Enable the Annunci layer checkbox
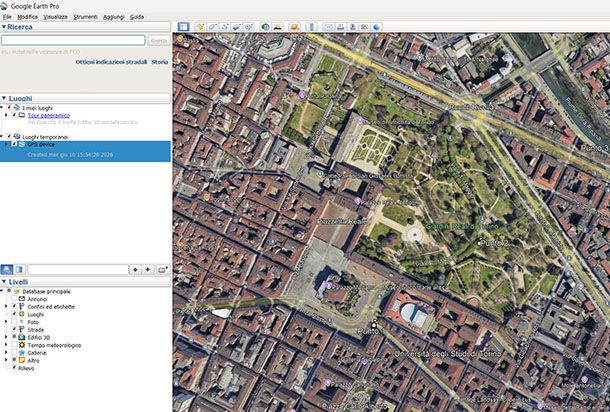The image size is (610, 412). click(x=14, y=299)
